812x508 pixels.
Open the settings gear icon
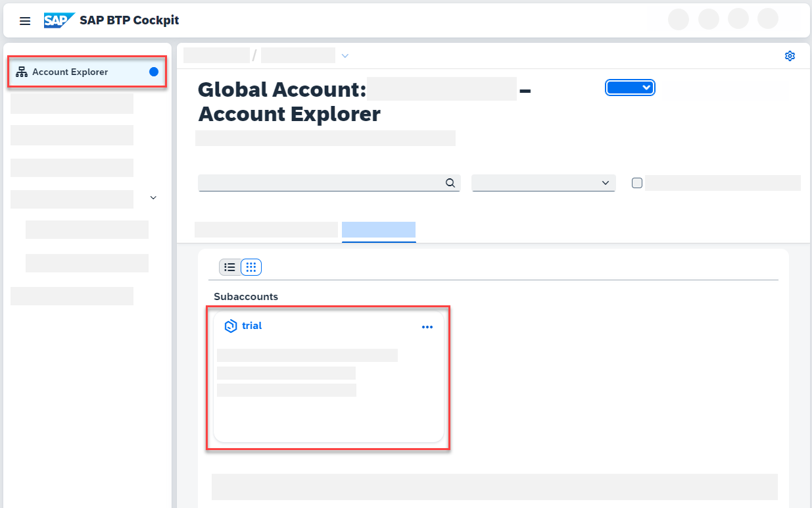click(x=790, y=56)
